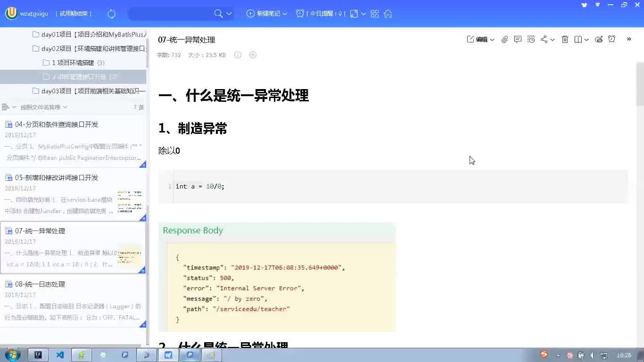Click the Sogou input tray icon
Screen dimensions: 644x362
click(x=544, y=354)
